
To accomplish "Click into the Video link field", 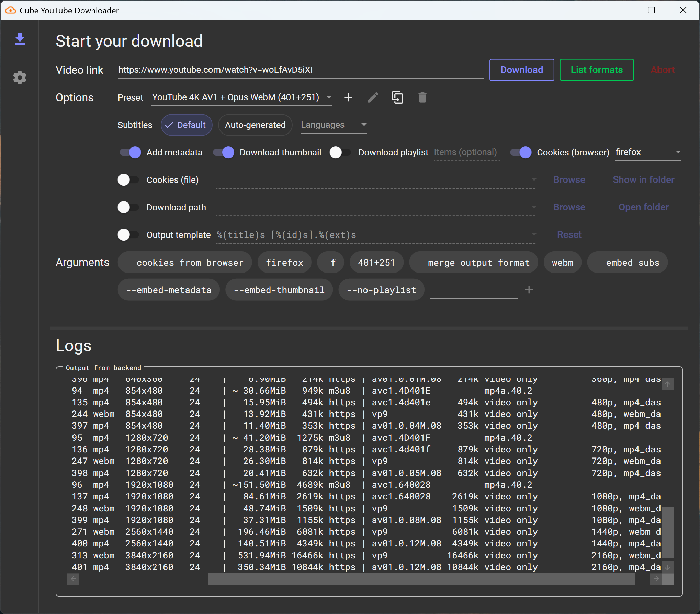I will [x=300, y=70].
